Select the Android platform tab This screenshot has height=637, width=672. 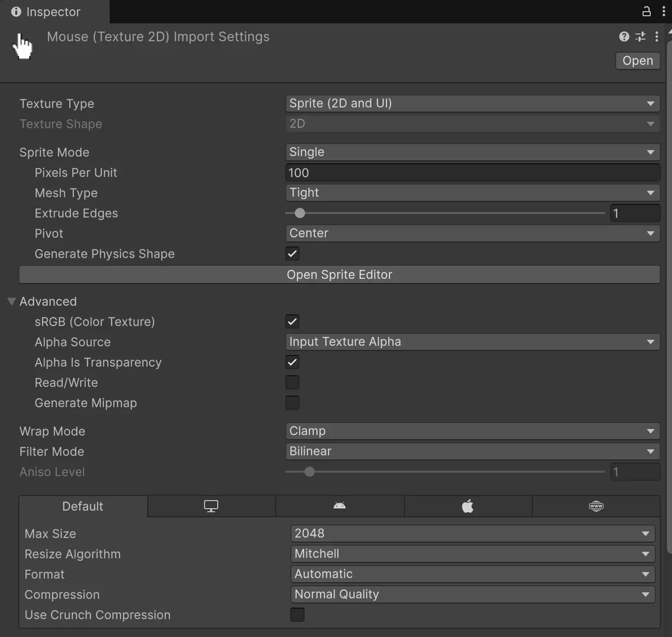pyautogui.click(x=340, y=506)
